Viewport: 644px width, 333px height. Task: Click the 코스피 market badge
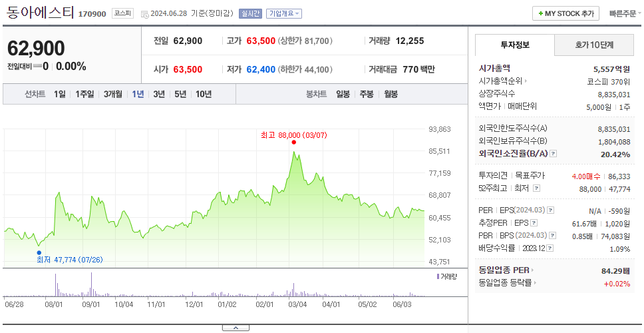(x=123, y=13)
